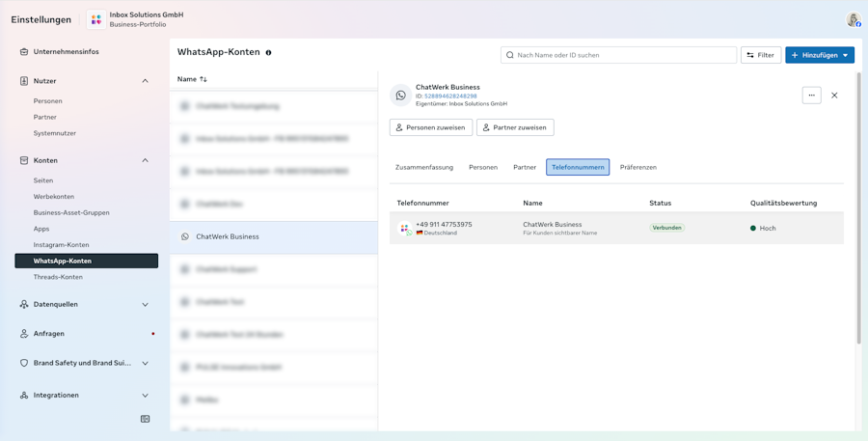Open Apps in the sidebar
The width and height of the screenshot is (868, 441).
click(x=41, y=229)
